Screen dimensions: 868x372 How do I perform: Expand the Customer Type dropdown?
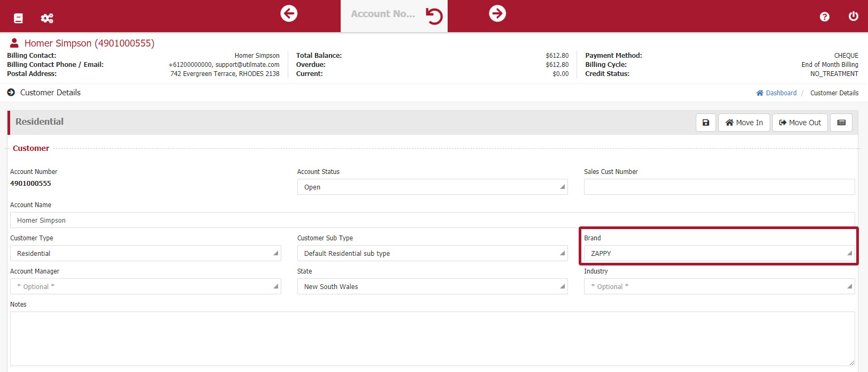tap(145, 253)
